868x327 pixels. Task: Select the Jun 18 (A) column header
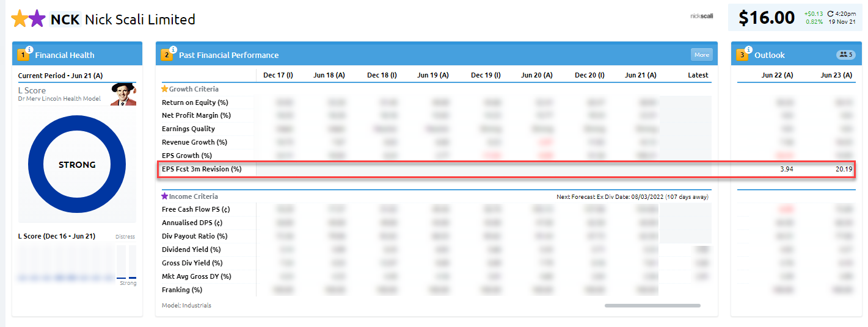pyautogui.click(x=329, y=75)
